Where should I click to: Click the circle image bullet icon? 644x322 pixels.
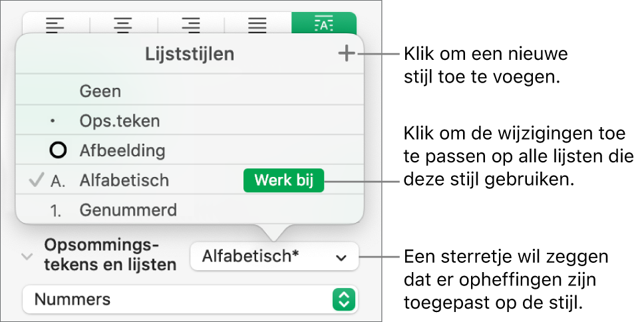[59, 151]
